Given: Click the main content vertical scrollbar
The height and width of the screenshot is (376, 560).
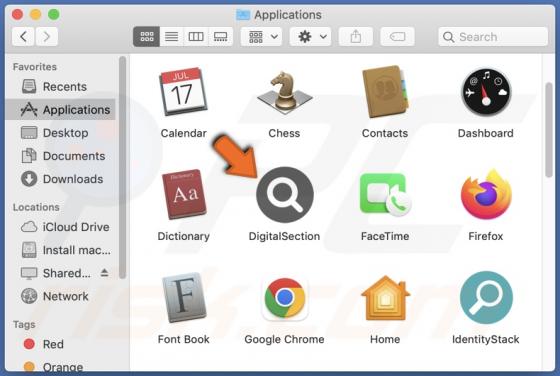Looking at the screenshot, I should coord(549,130).
